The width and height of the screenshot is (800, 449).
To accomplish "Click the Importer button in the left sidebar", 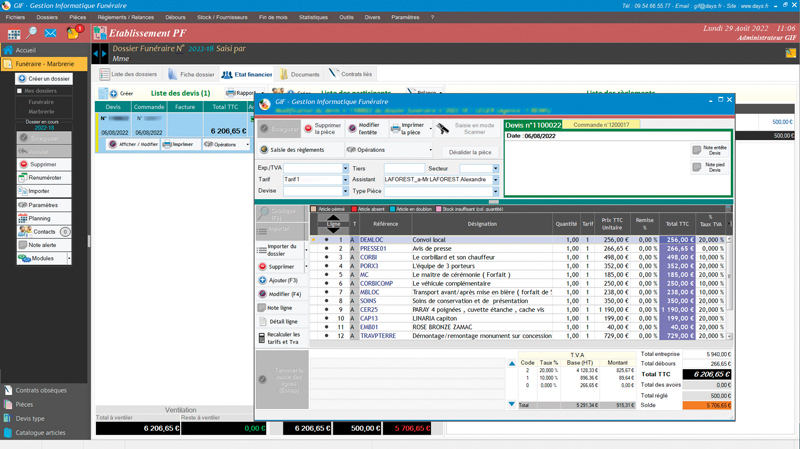I will (44, 191).
